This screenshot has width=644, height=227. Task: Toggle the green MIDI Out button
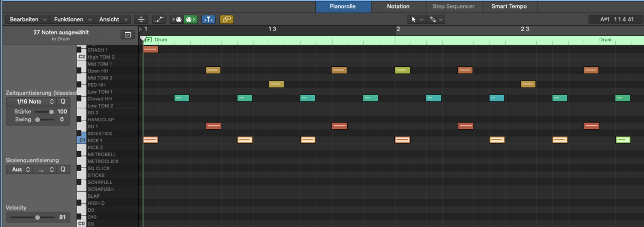click(x=191, y=20)
